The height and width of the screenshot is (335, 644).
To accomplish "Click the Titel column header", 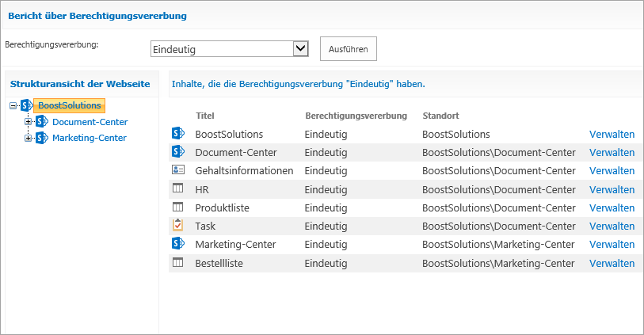I will [205, 116].
